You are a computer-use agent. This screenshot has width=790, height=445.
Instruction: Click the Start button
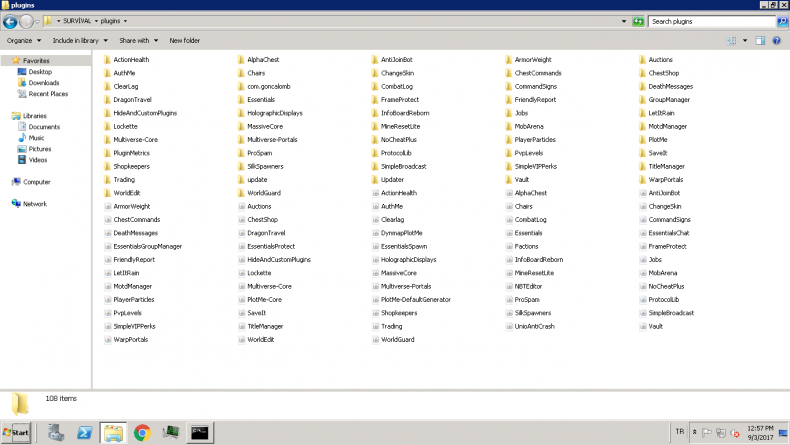16,432
